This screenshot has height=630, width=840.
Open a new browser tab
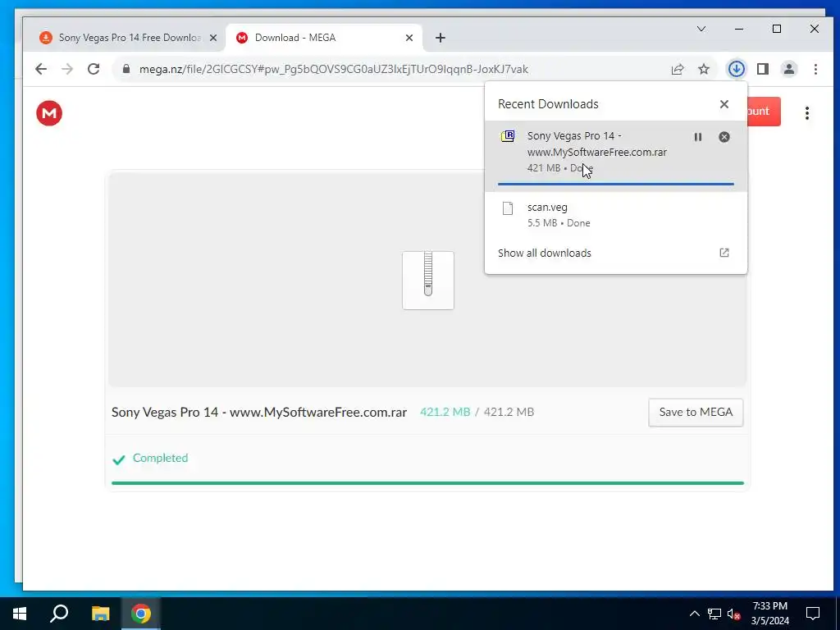(441, 38)
